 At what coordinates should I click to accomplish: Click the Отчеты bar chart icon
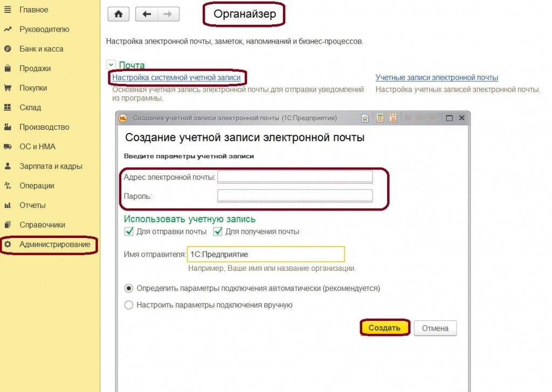click(8, 205)
